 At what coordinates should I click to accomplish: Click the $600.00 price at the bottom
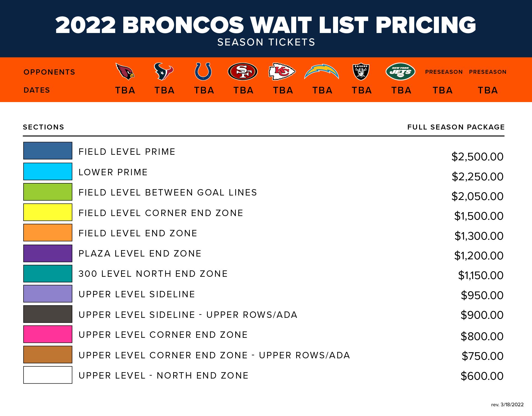(482, 376)
